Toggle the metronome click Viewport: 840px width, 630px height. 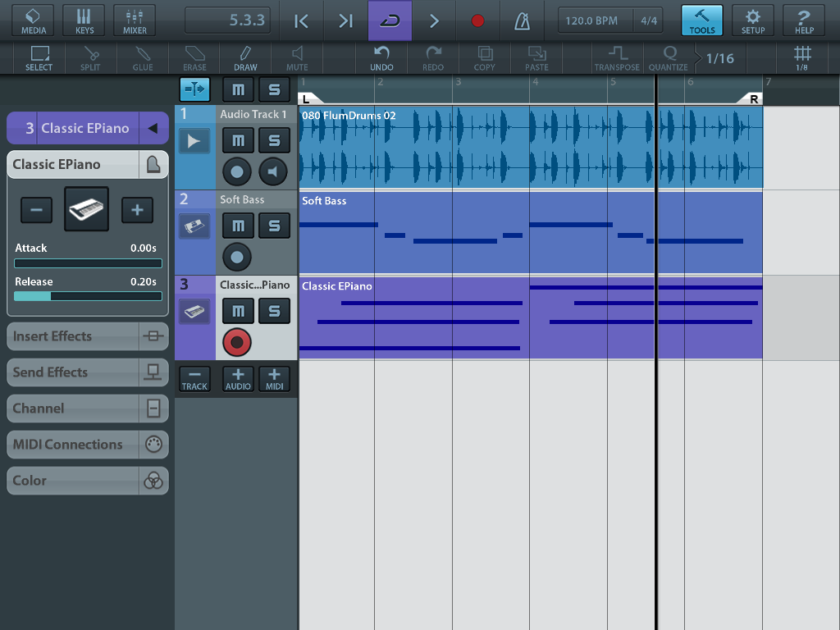[522, 21]
